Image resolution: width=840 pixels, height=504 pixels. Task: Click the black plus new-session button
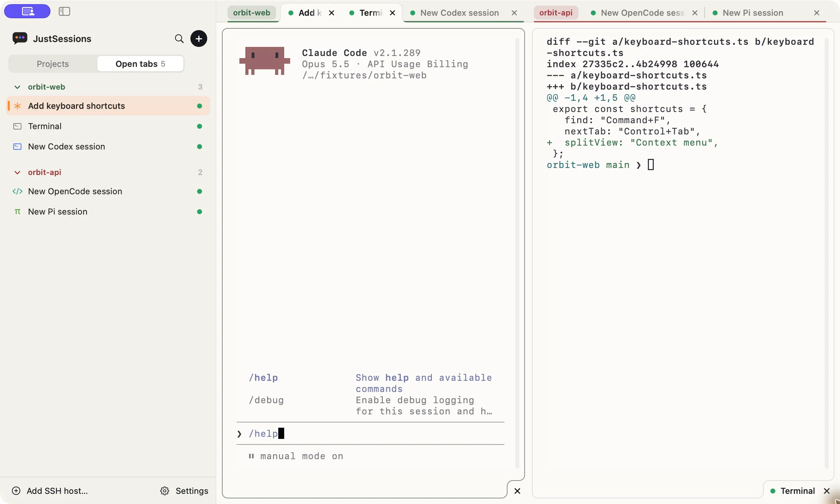(199, 38)
